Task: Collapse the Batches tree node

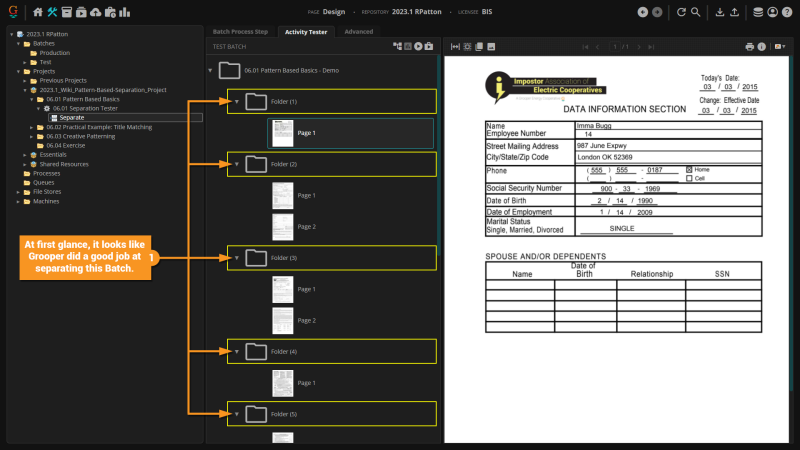Action: pos(18,44)
